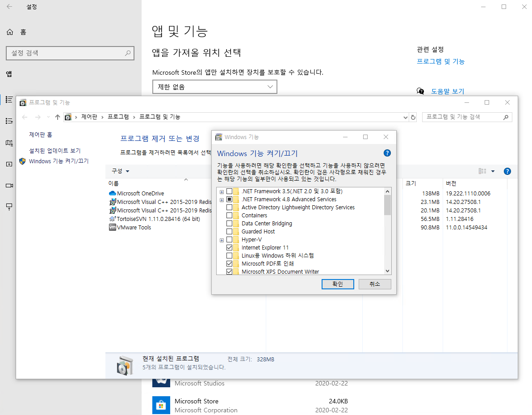Click the Windows Features list scrollbar thumb
The width and height of the screenshot is (532, 415).
tap(387, 205)
